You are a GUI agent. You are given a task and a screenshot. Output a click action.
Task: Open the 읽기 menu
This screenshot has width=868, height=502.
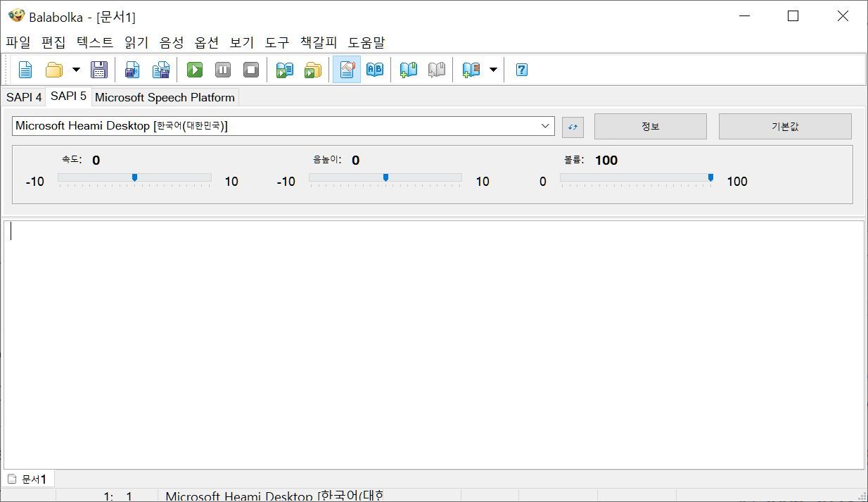pos(136,42)
